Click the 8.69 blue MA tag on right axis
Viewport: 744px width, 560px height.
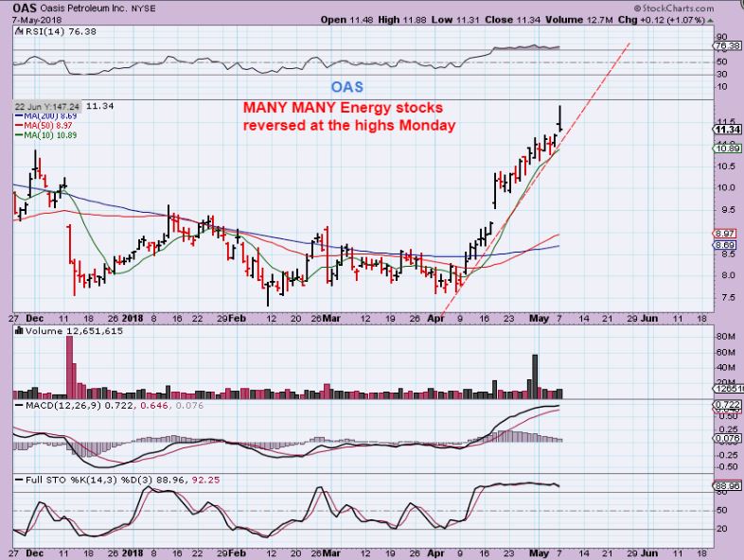[725, 245]
